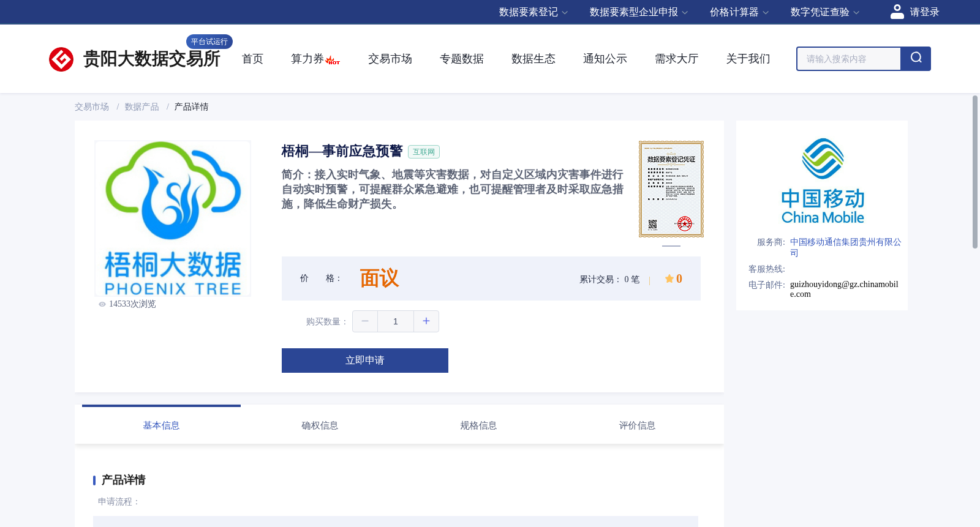Open 关于我们 menu item
Screen dimensions: 980x527
(x=748, y=59)
